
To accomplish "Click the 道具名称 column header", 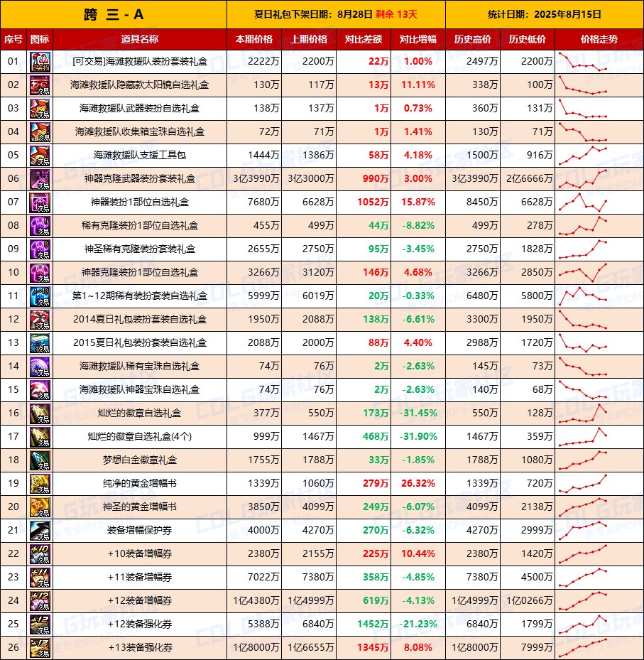I will click(140, 40).
